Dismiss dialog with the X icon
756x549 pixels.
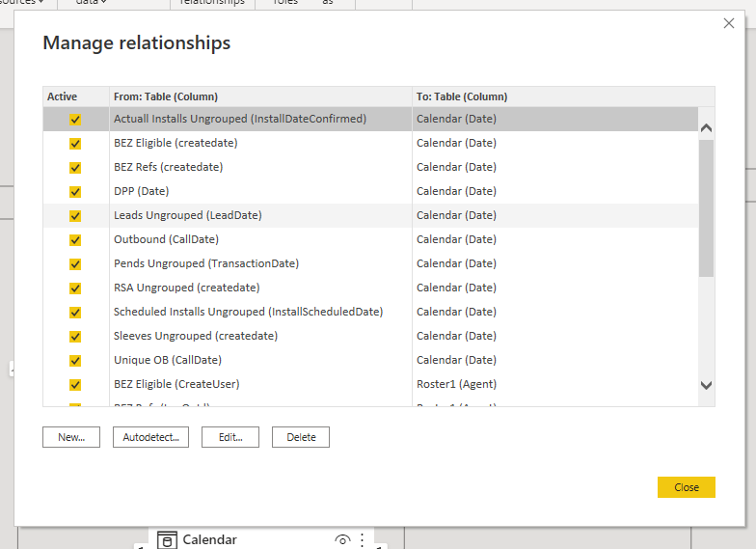729,23
